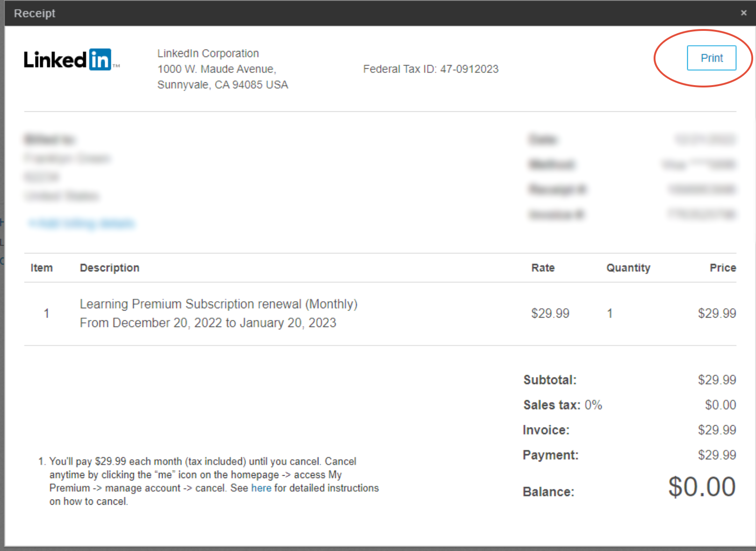The width and height of the screenshot is (756, 551).
Task: Click the Rate column header
Action: (x=543, y=268)
